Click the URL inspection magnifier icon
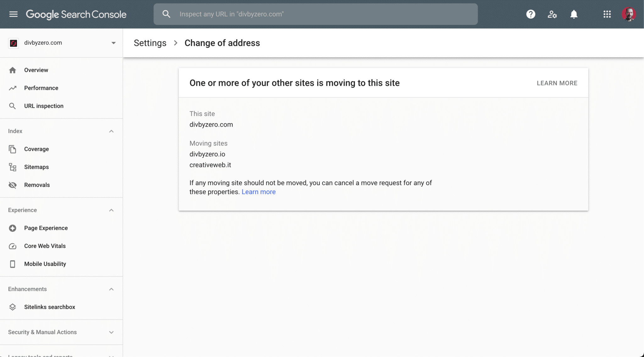The height and width of the screenshot is (357, 644). click(13, 106)
